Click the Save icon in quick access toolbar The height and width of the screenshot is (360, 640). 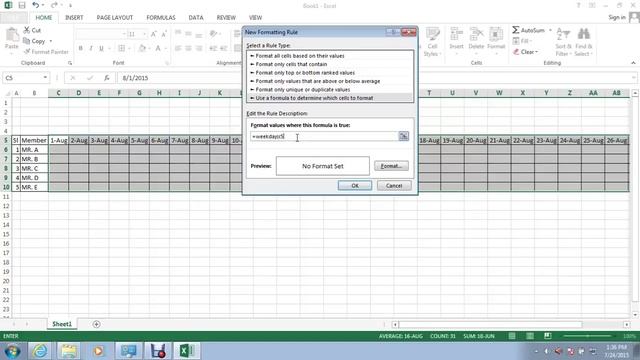(x=22, y=5)
